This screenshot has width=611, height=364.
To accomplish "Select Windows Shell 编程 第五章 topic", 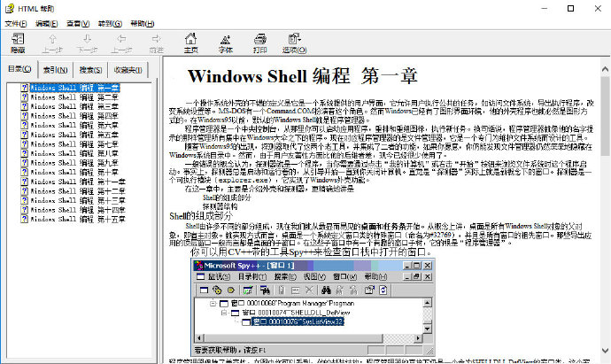I will point(74,135).
